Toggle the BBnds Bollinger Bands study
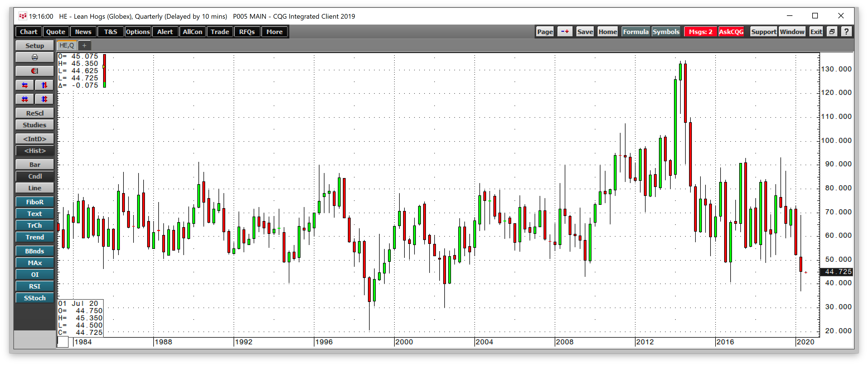The image size is (868, 365). (x=34, y=251)
